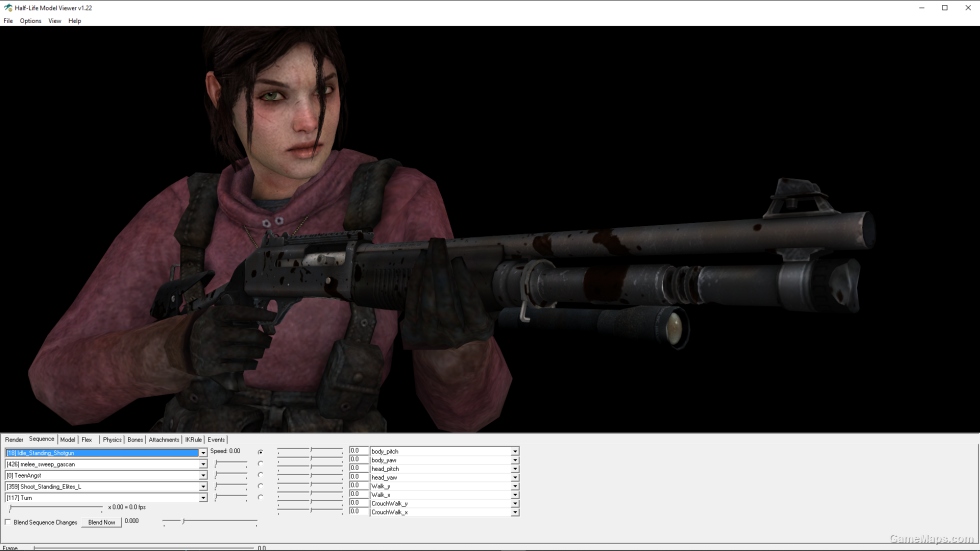980x551 pixels.
Task: Click the Walk_y value field
Action: [x=358, y=485]
